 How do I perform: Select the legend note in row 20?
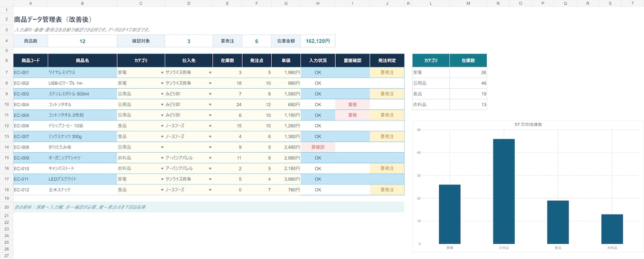[209, 207]
